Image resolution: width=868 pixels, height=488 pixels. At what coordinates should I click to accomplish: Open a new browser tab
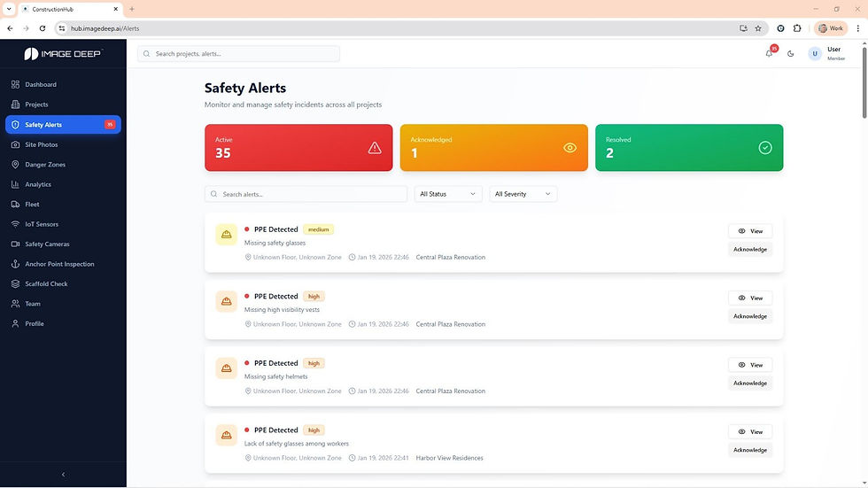[132, 9]
